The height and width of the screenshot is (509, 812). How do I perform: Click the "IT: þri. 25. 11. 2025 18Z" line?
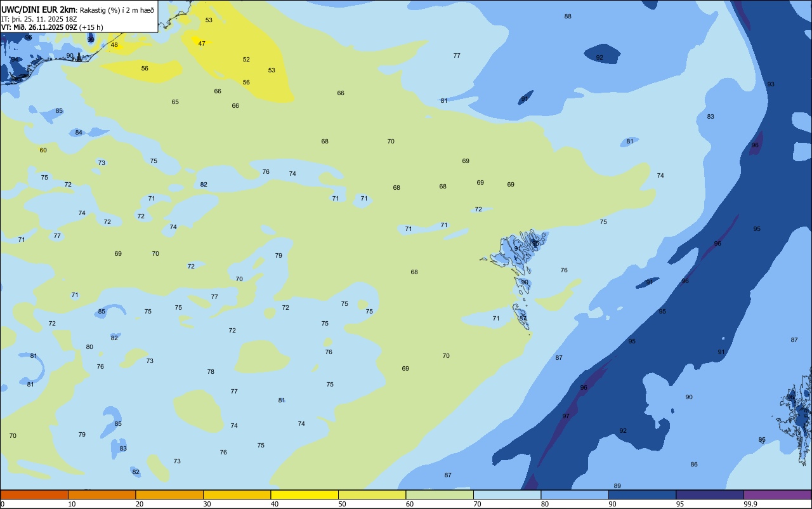pos(39,18)
